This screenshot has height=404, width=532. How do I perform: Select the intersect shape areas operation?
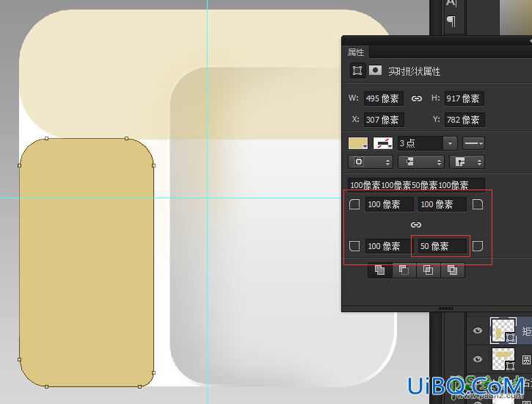429,270
